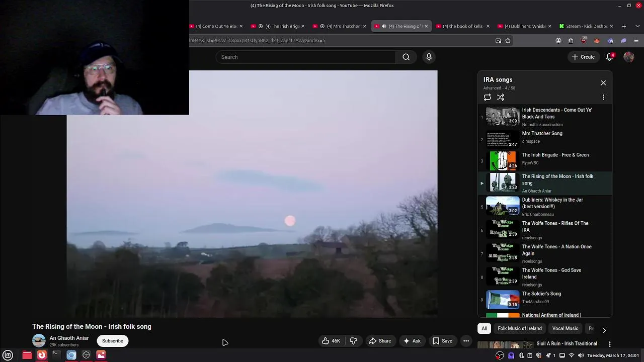Click the OBS tray icon
Viewport: 644px width, 362px height.
pos(500,355)
